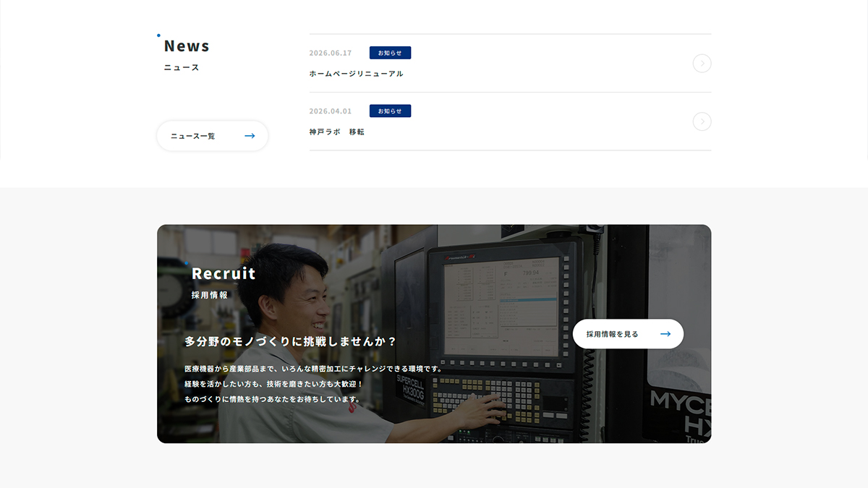Screen dimensions: 868x488
Task: Click text line 医療機器から産業部品まで
Action: 313,369
